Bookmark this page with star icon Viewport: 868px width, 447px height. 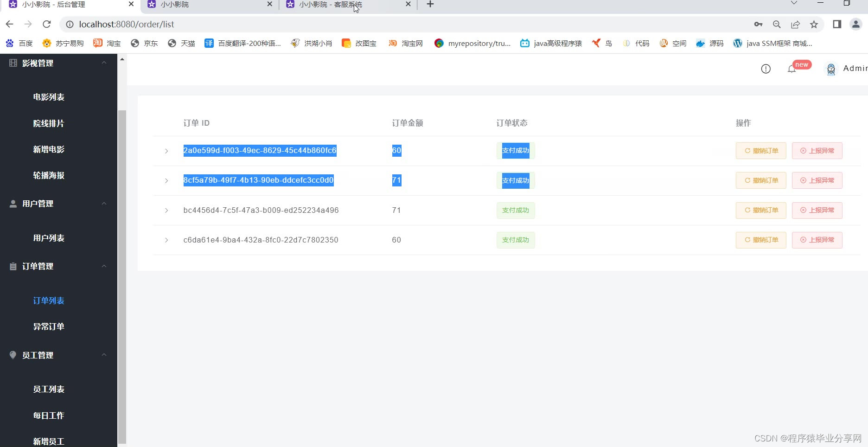814,24
